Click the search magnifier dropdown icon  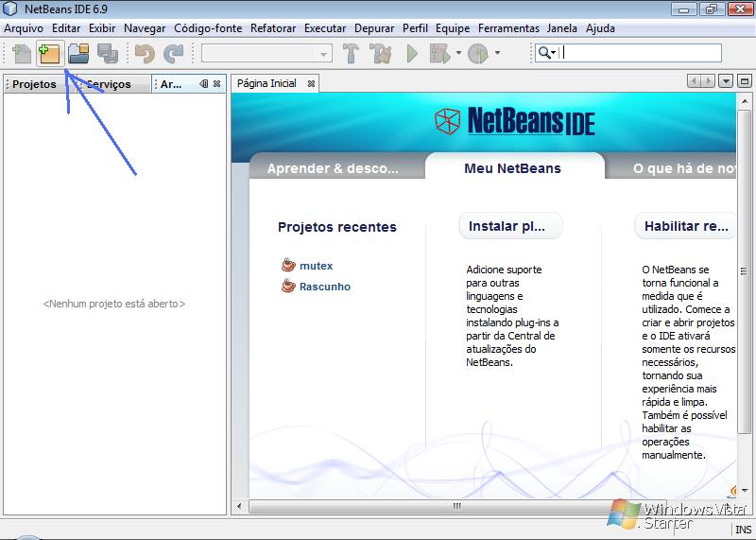[547, 53]
